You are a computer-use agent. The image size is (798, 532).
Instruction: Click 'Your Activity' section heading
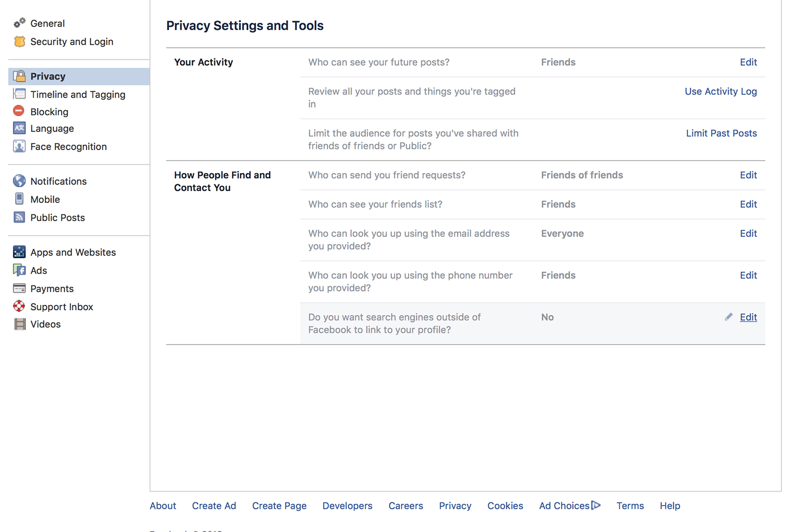(x=203, y=62)
